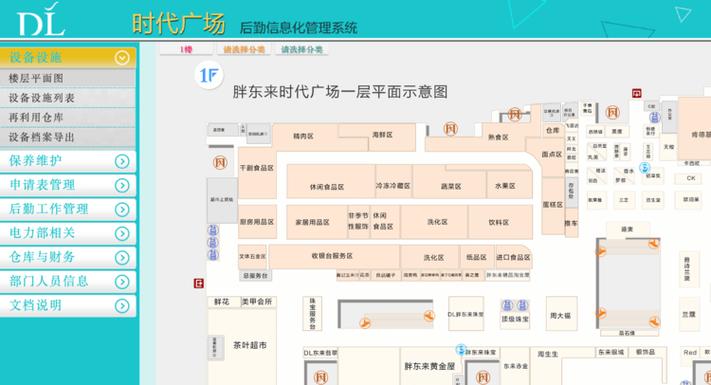Click the top blue restroom icon beside 厨房用品区
The height and width of the screenshot is (385, 711).
213,230
